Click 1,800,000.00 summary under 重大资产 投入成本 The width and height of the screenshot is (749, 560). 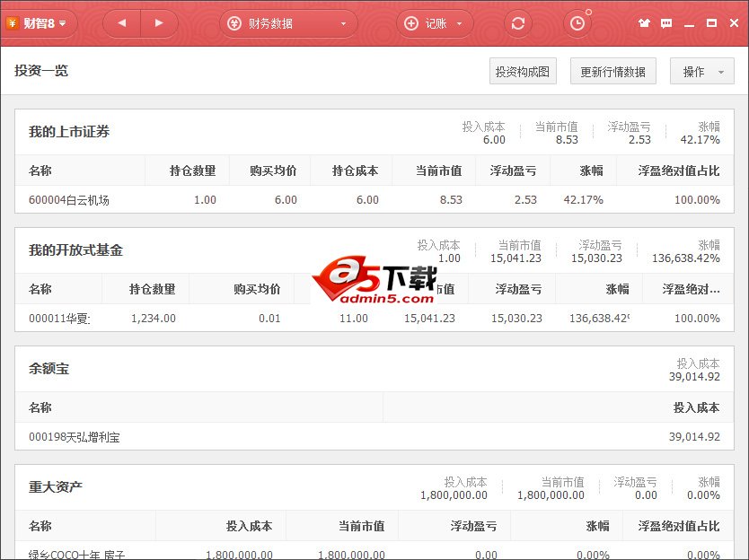[454, 495]
